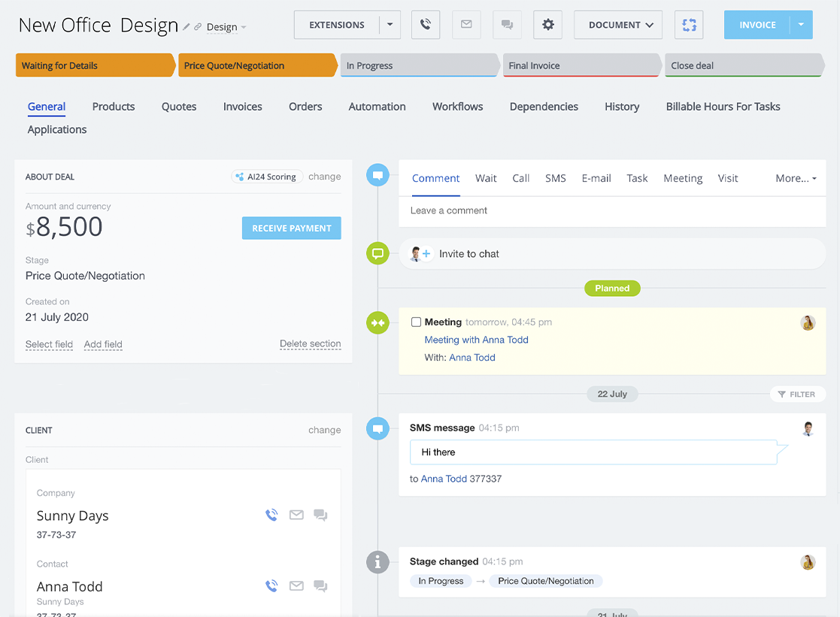Email Anna Todd using envelope icon
The image size is (840, 617).
(296, 586)
